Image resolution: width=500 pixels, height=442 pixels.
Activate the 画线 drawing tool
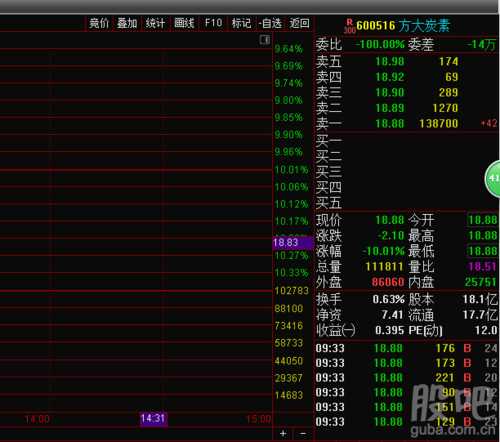[x=184, y=23]
